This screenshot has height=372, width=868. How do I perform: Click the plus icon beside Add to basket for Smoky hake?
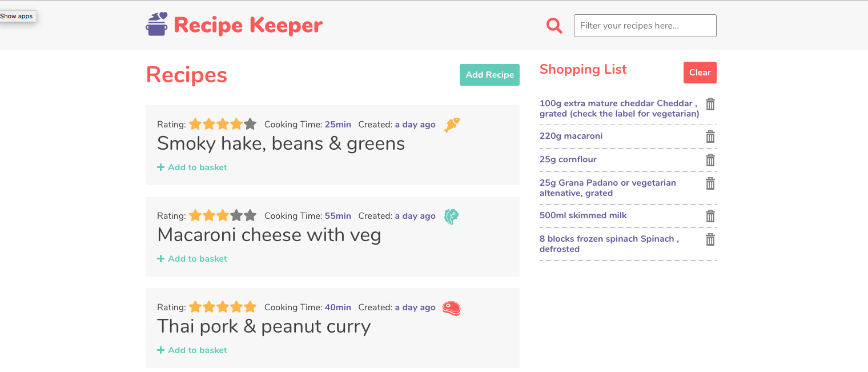pos(160,167)
